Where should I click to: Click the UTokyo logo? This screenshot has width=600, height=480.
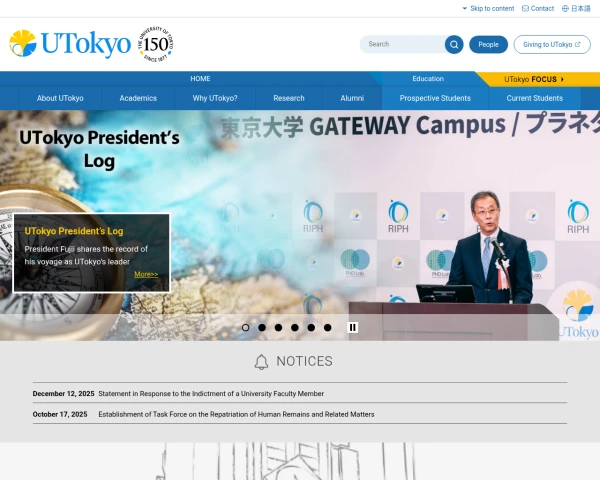pyautogui.click(x=70, y=44)
